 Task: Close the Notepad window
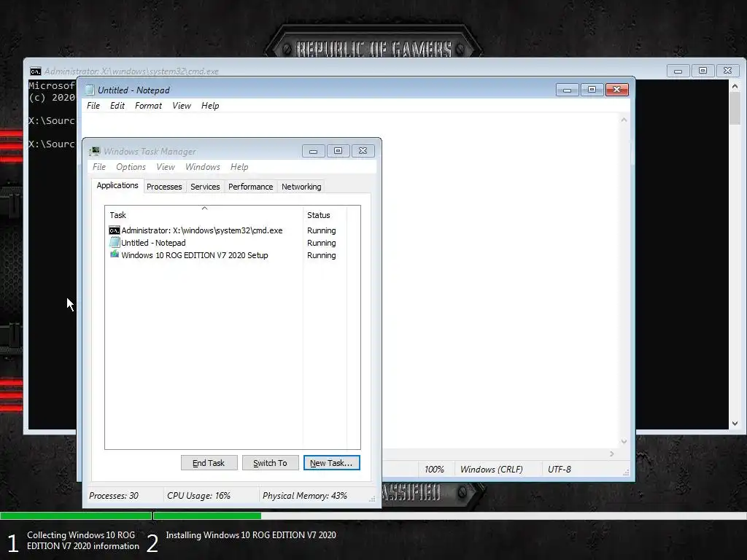[617, 90]
